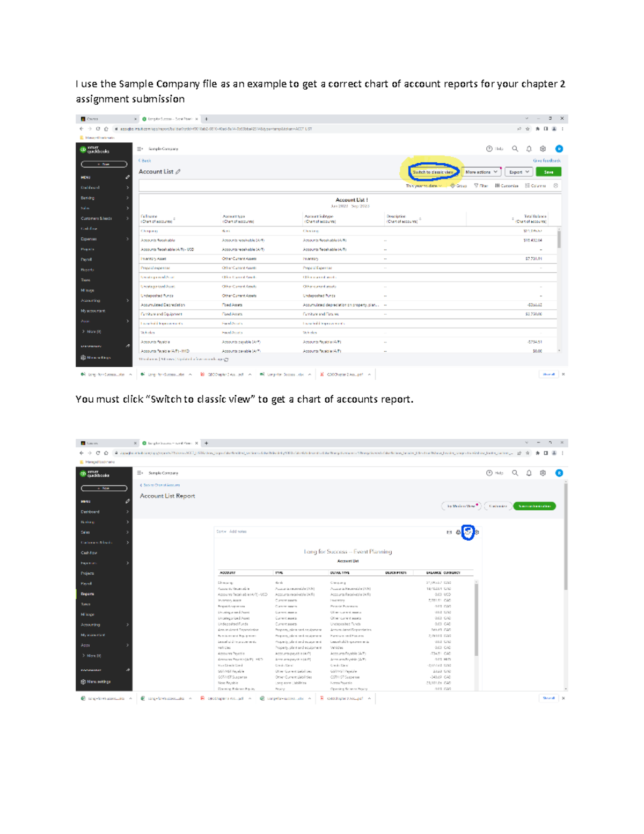Click user avatar in Account List page header

[x=559, y=149]
